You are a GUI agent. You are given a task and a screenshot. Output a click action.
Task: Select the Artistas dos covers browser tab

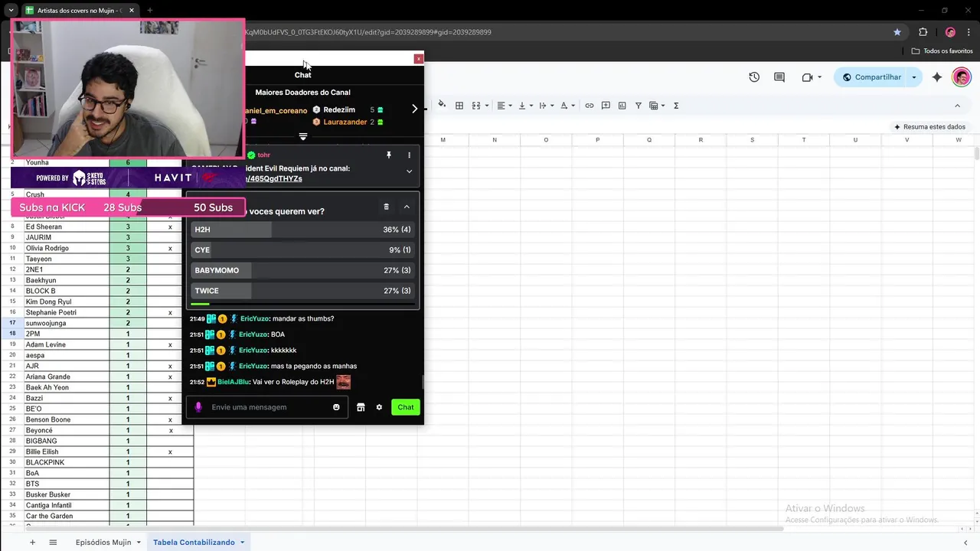(80, 11)
